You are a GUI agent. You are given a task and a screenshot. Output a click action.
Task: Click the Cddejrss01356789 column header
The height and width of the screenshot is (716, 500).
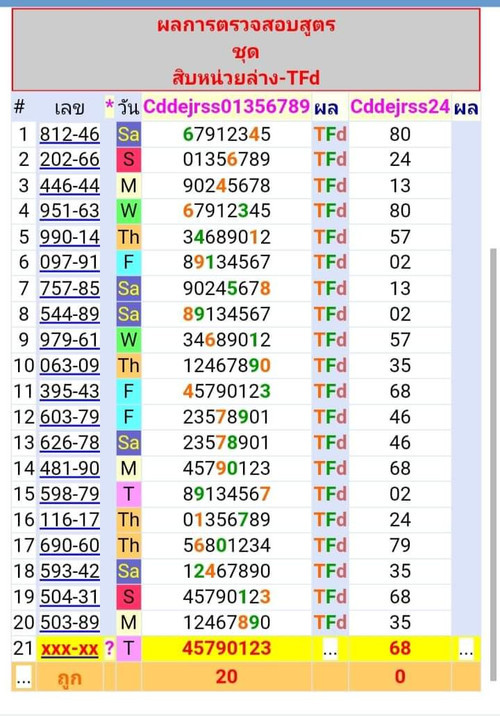(x=226, y=107)
